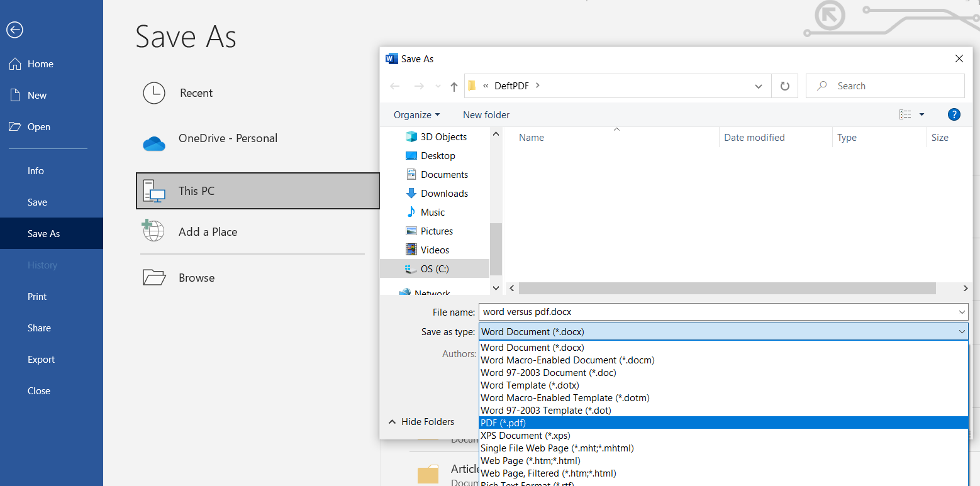Expand the address bar path dropdown

[x=759, y=87]
